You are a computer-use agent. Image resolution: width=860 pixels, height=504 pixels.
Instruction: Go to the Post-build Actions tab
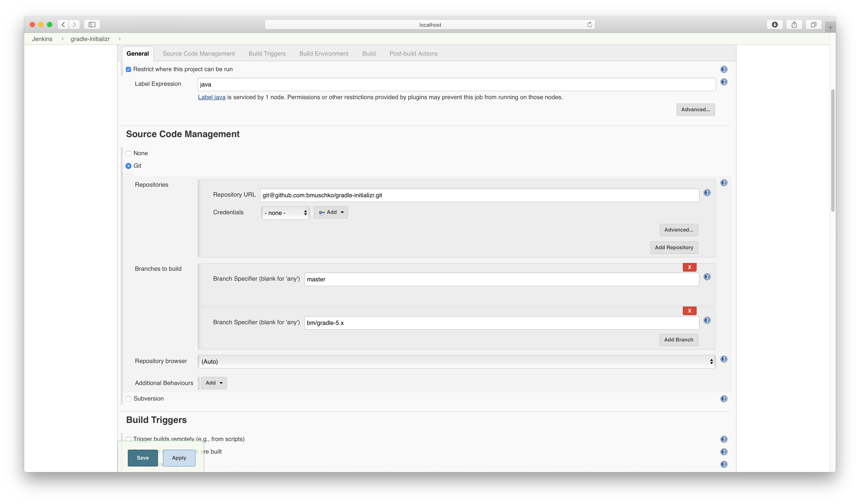[413, 54]
